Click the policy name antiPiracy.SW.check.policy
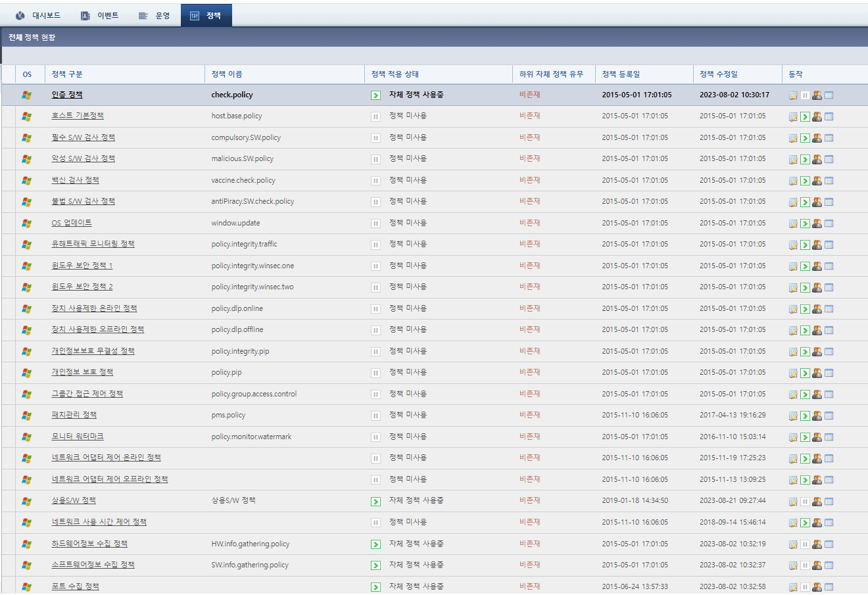This screenshot has height=595, width=868. coord(253,201)
